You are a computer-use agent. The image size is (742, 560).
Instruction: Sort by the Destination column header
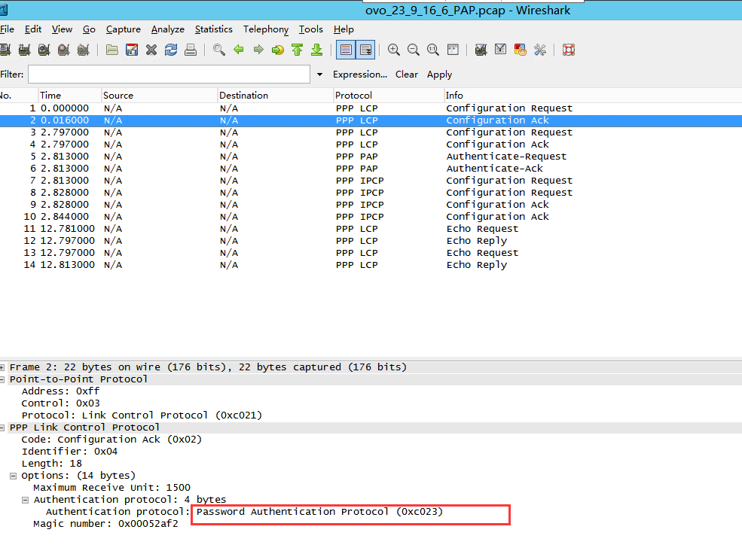click(276, 95)
